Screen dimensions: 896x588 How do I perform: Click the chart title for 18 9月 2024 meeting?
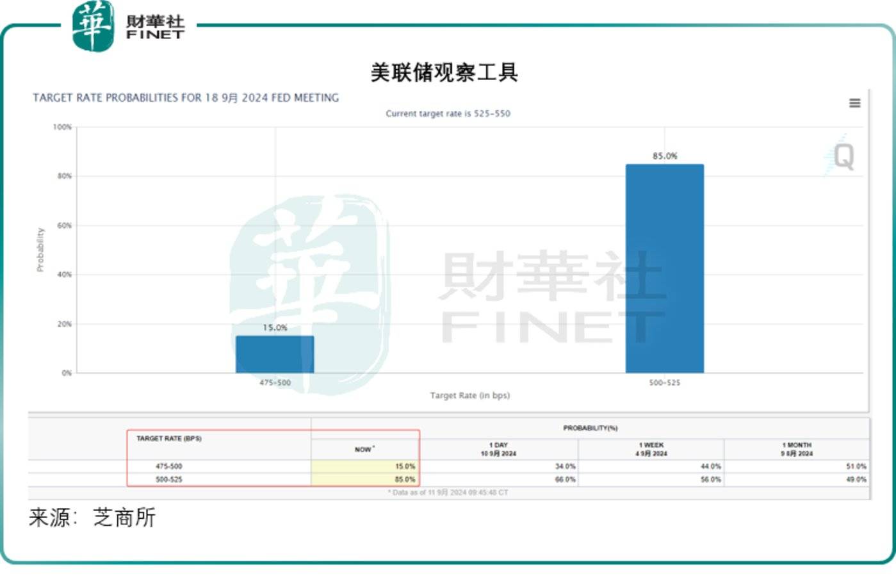(x=186, y=98)
